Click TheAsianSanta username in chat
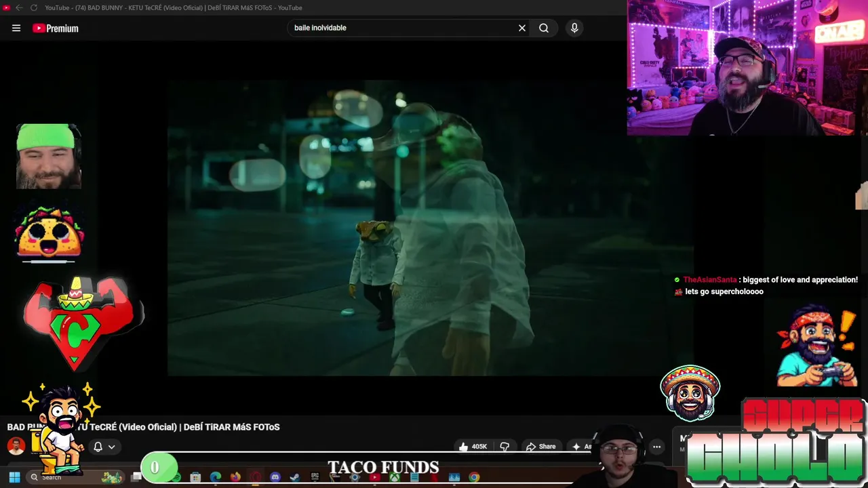The height and width of the screenshot is (488, 868). [x=709, y=280]
